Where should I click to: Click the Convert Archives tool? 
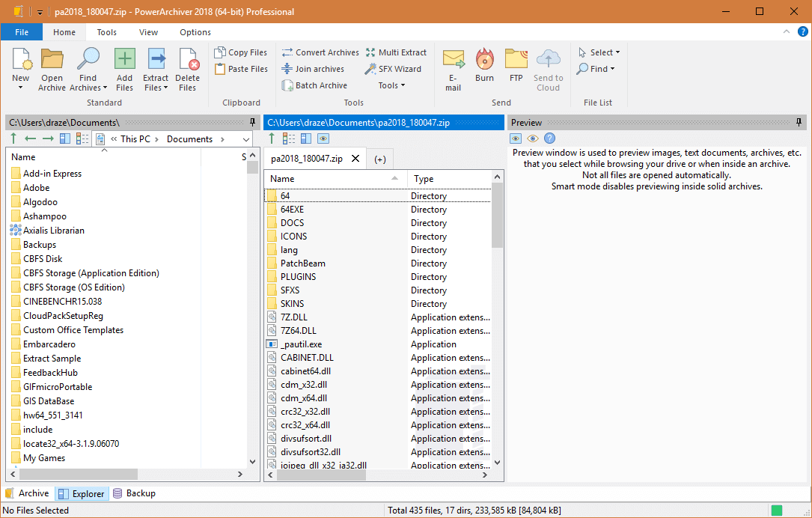point(320,52)
